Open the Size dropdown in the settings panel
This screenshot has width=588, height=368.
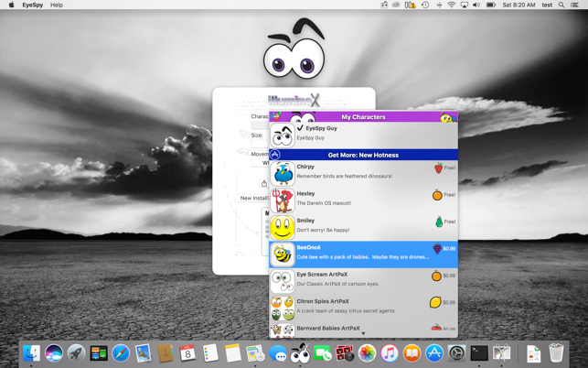point(260,144)
